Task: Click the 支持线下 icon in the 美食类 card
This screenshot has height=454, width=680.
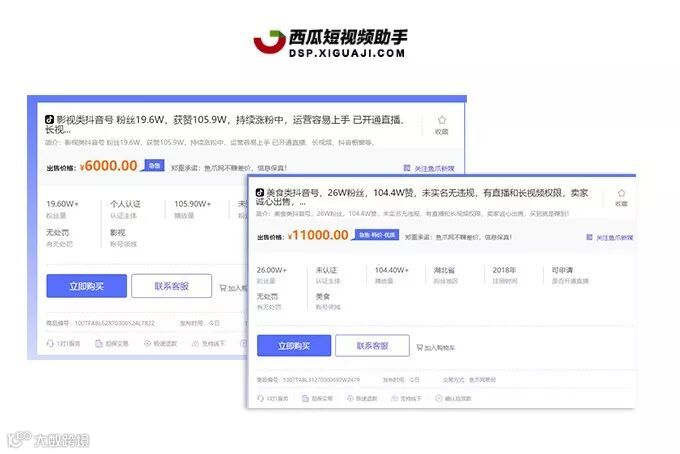Action: [394, 398]
